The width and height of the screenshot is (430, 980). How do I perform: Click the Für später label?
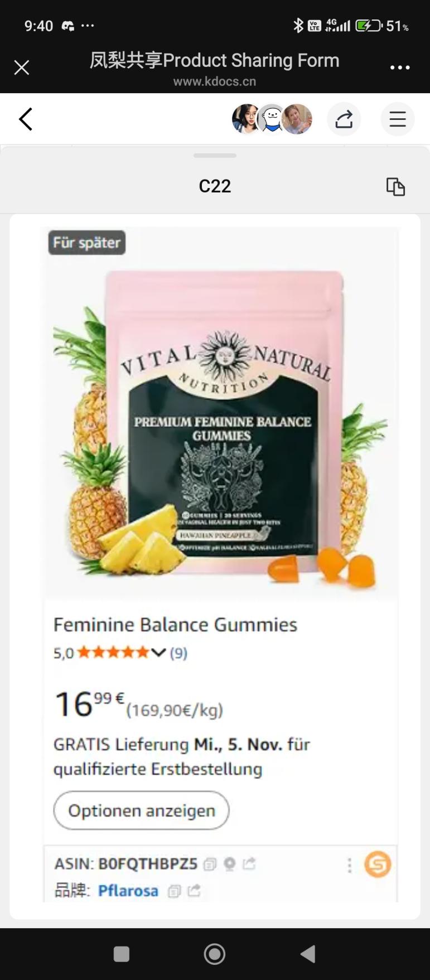tap(87, 243)
